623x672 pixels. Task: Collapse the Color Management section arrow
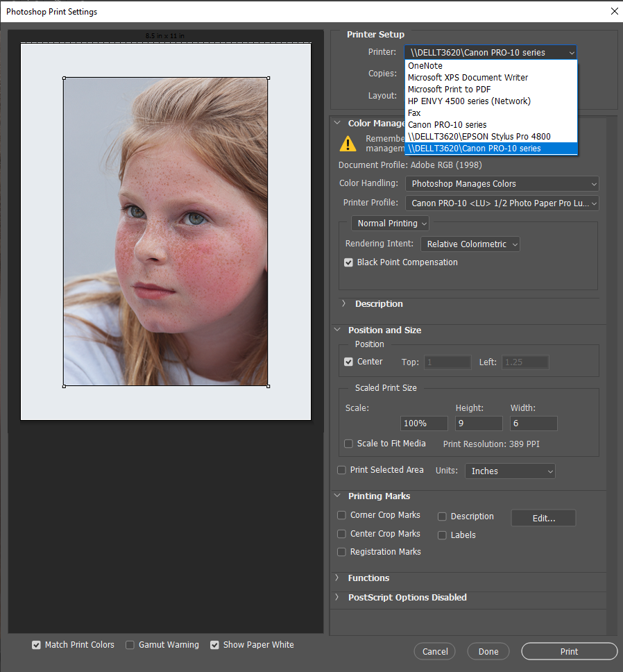[x=338, y=123]
